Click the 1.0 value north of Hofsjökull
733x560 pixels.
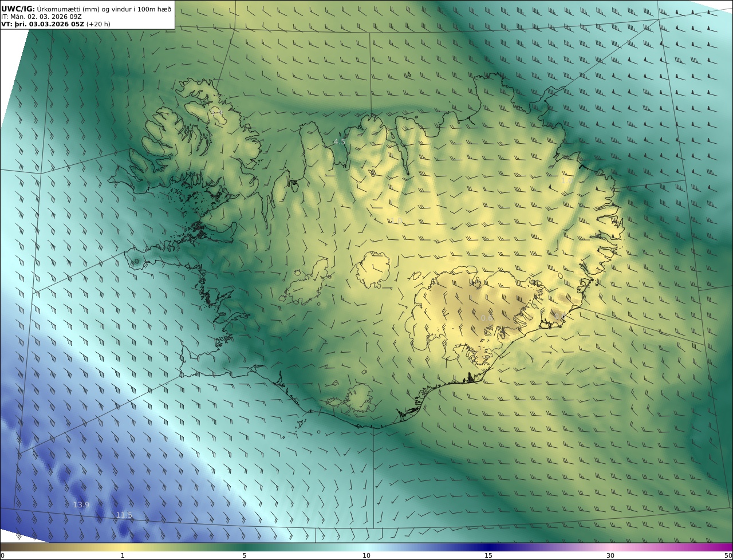(x=396, y=221)
